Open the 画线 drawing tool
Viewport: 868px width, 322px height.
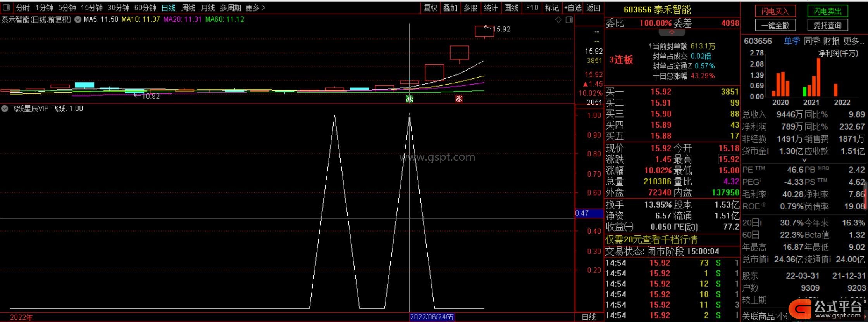pyautogui.click(x=511, y=8)
